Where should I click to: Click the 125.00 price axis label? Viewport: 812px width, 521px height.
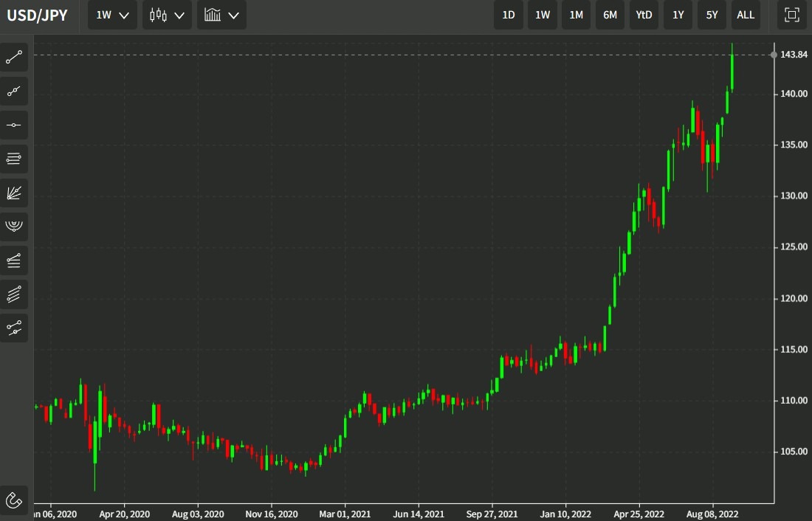(x=794, y=247)
